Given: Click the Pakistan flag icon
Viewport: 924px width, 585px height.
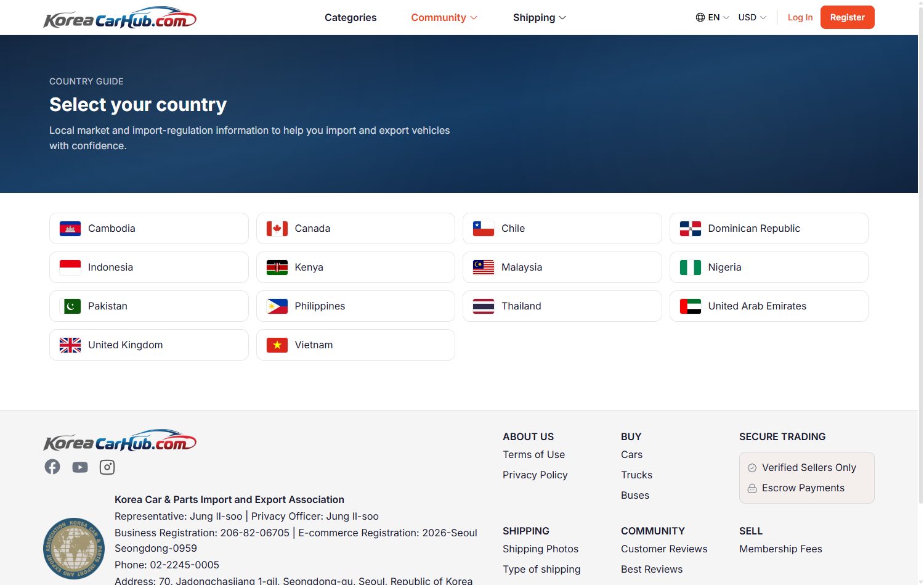Looking at the screenshot, I should click(70, 306).
